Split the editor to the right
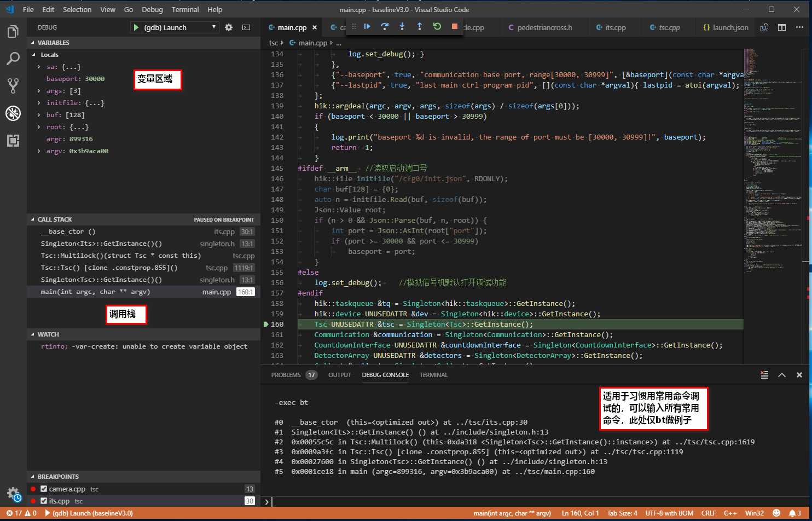The width and height of the screenshot is (812, 521). click(782, 27)
